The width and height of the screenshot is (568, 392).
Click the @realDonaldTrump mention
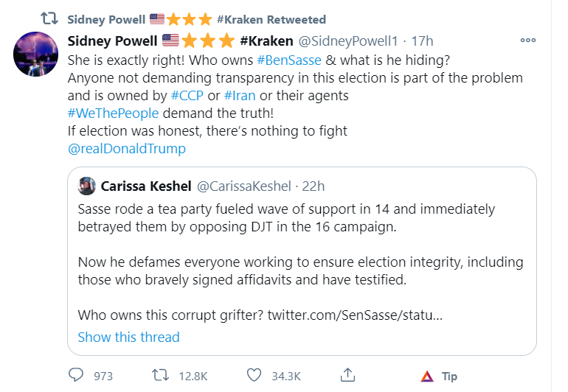[126, 149]
